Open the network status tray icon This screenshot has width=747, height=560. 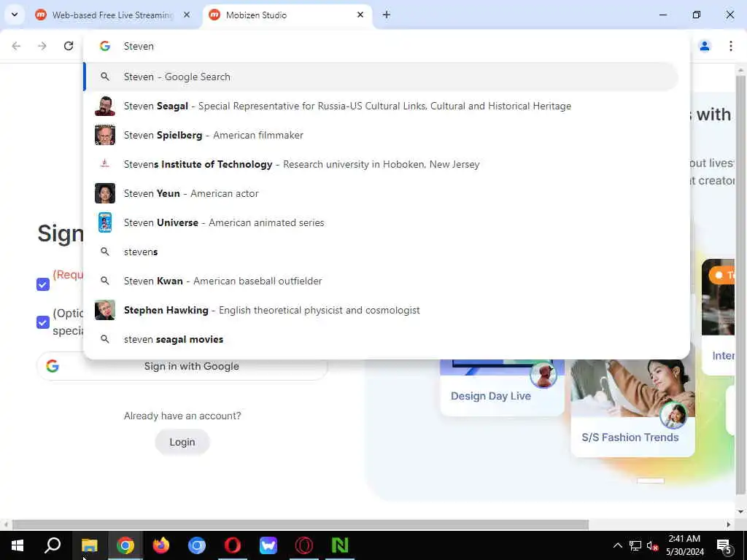coord(635,545)
